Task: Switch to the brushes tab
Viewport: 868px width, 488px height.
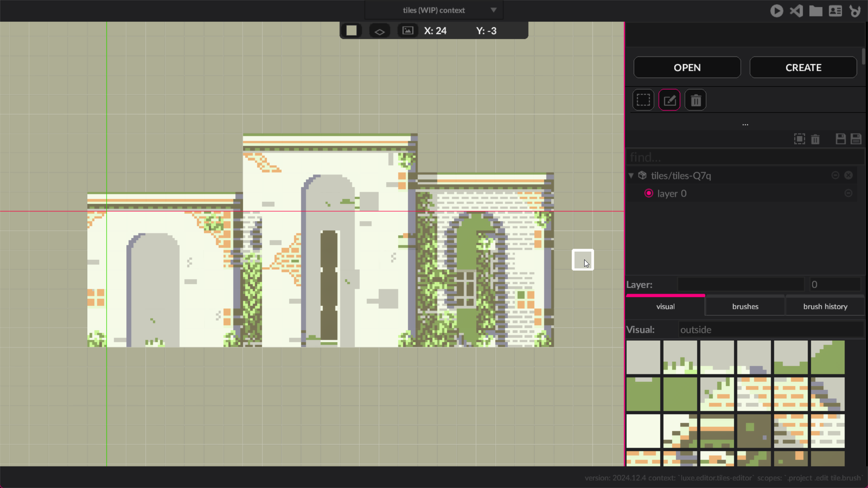Action: pos(745,306)
